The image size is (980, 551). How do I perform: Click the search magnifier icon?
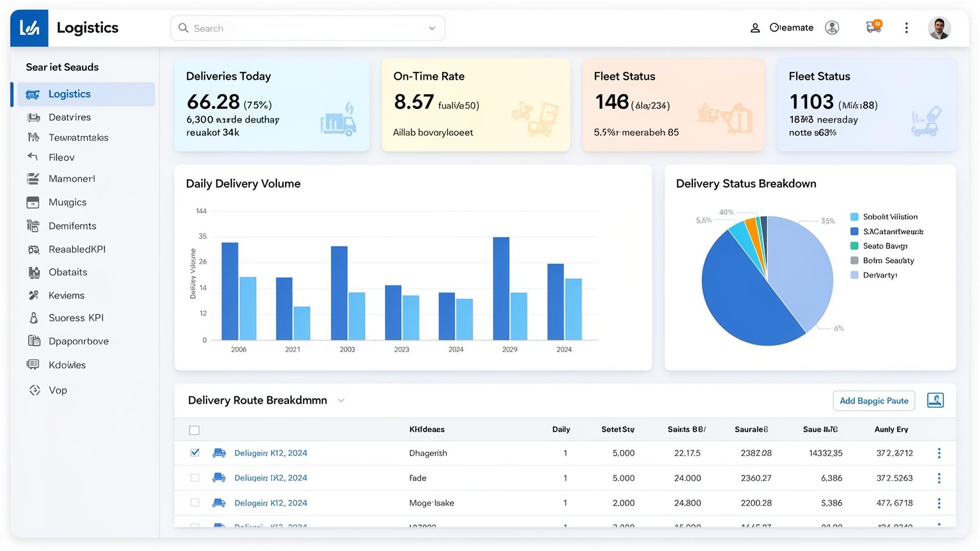183,28
